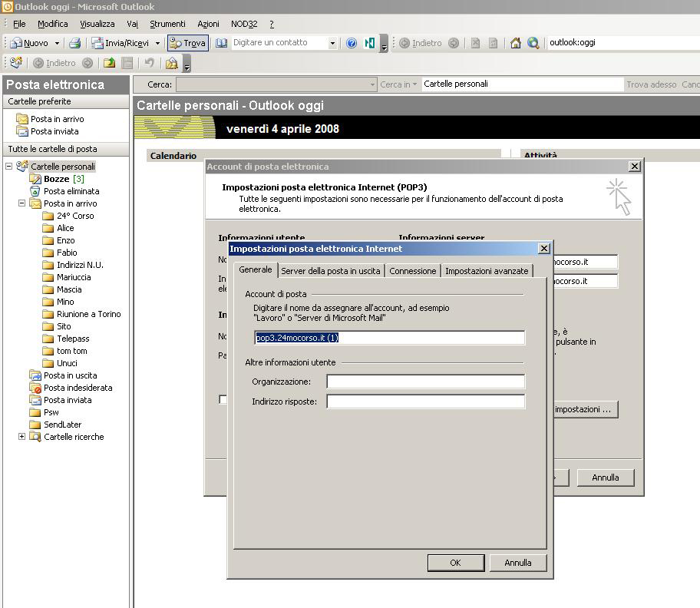The image size is (700, 608).
Task: Click the Undo arrow icon
Action: pyautogui.click(x=150, y=63)
